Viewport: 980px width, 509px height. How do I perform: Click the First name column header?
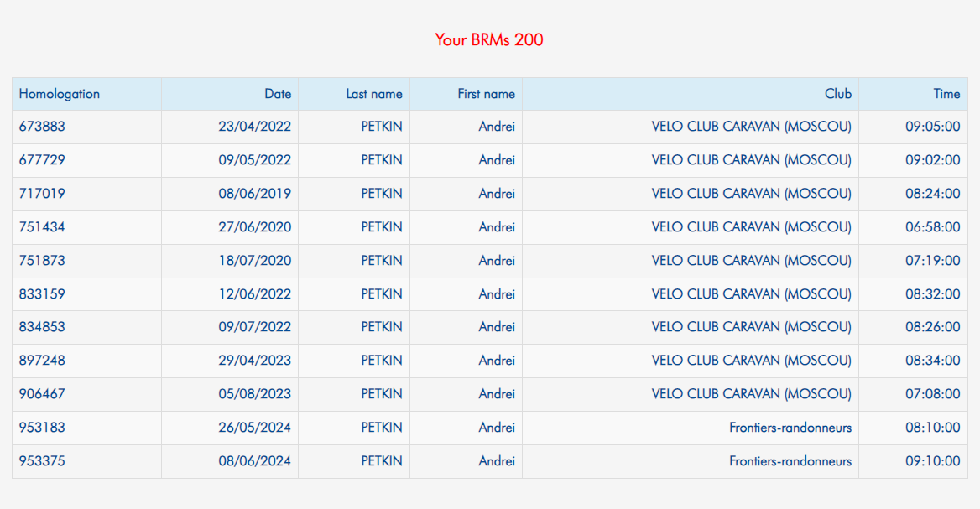click(x=486, y=94)
